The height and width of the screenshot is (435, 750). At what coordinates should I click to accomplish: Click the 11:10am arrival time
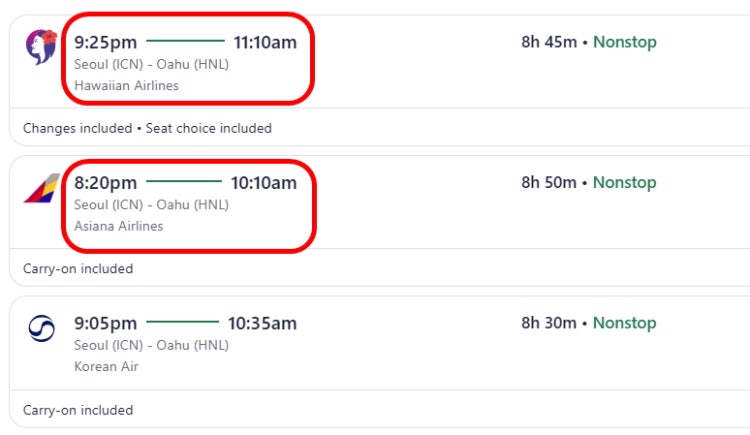tap(265, 42)
